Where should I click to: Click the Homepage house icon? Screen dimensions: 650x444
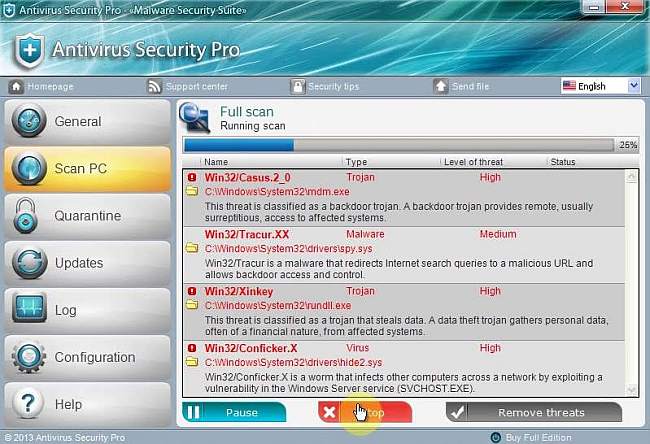(x=16, y=87)
